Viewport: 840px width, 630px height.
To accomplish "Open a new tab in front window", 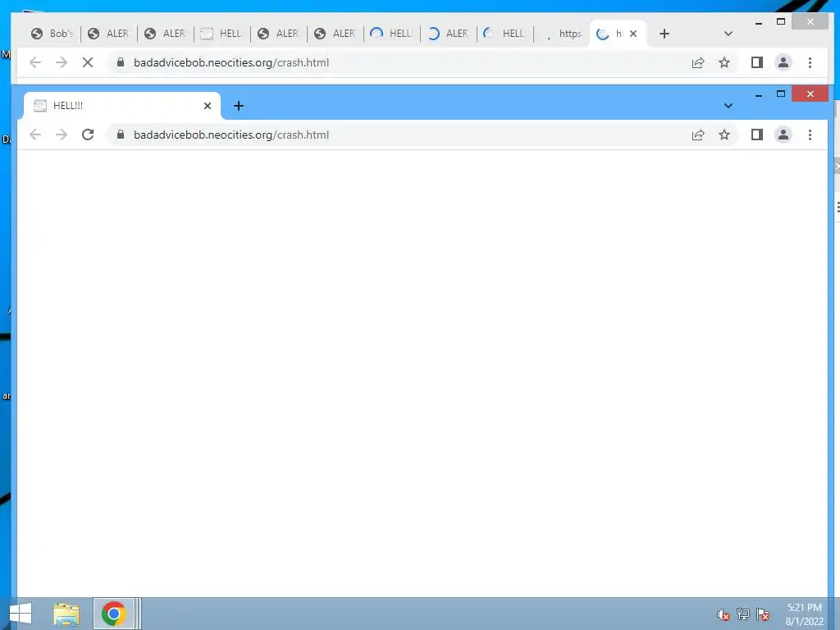I will (x=239, y=106).
